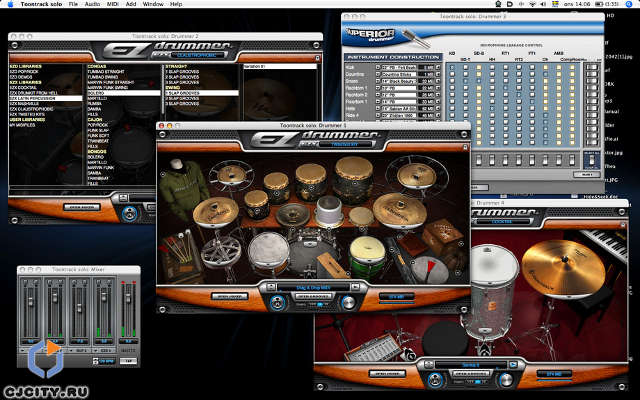Open the Audio menu

[x=92, y=4]
